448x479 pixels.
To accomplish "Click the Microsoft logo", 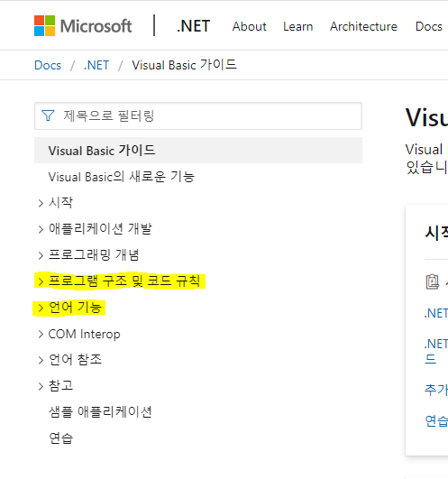I will [x=83, y=26].
